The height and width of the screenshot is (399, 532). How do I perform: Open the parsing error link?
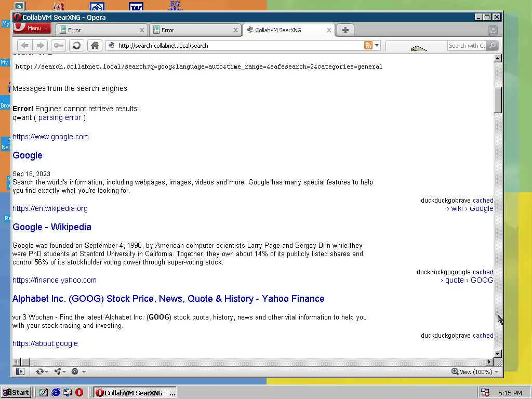click(x=60, y=118)
